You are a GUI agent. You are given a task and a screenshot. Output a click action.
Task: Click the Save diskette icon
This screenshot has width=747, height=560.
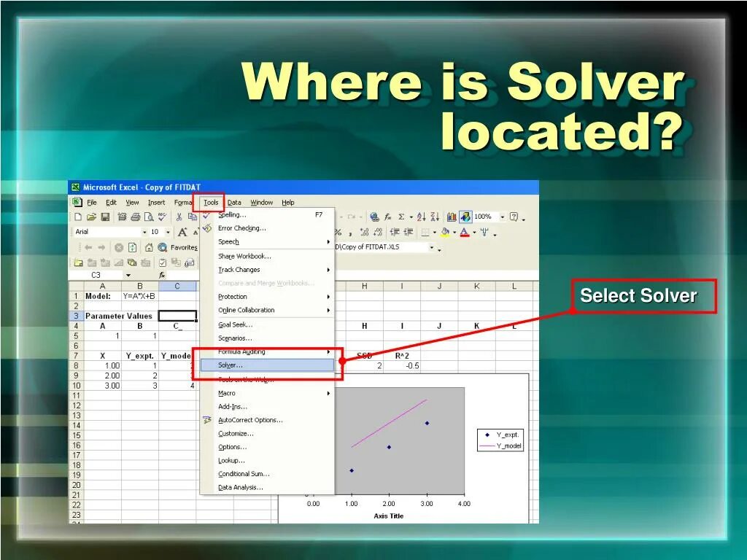tap(105, 217)
